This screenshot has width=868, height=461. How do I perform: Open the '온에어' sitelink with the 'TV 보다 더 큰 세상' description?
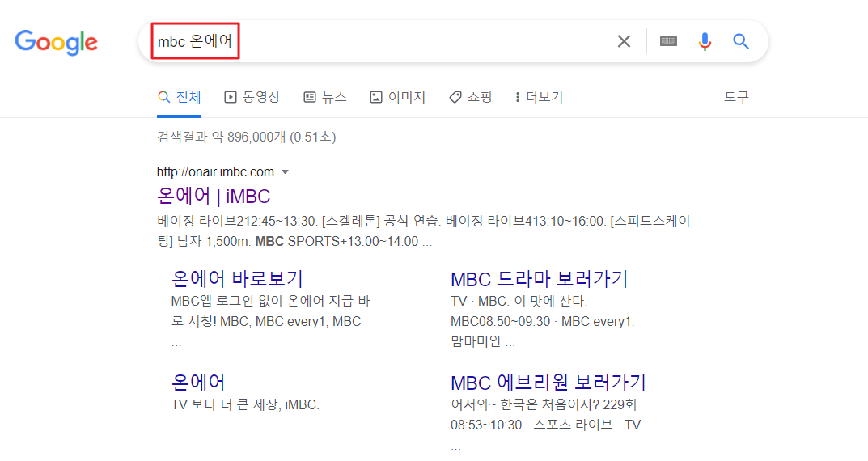(198, 383)
